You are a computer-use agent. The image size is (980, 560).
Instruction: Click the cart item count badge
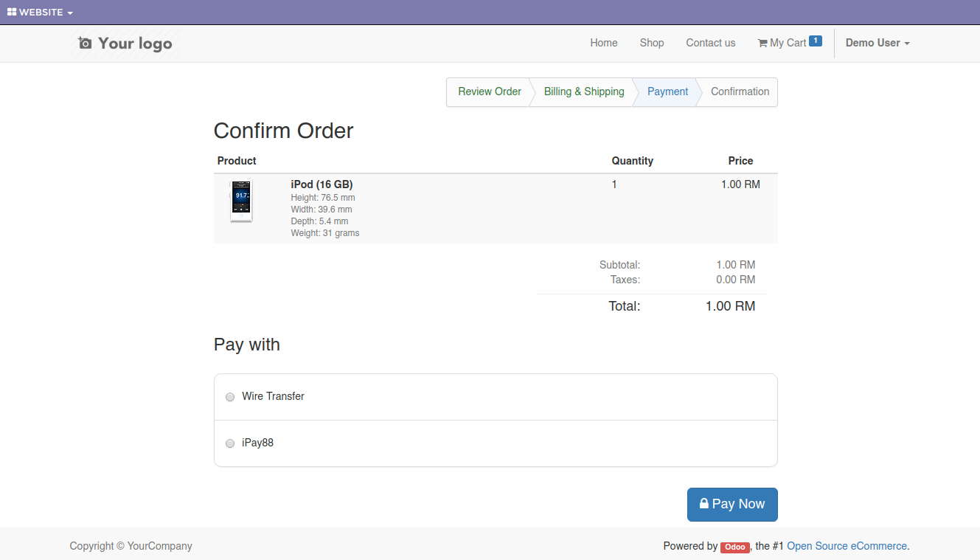click(816, 41)
